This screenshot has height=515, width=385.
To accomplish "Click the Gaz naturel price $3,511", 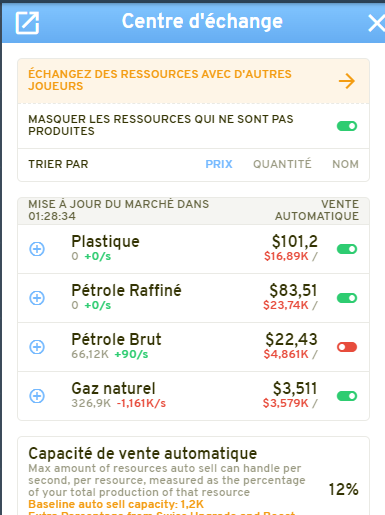I will [295, 388].
